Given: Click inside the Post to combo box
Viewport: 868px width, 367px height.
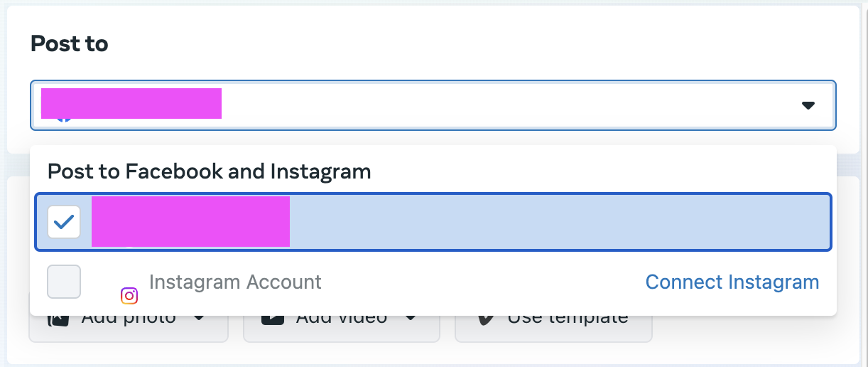Looking at the screenshot, I should coord(433,105).
